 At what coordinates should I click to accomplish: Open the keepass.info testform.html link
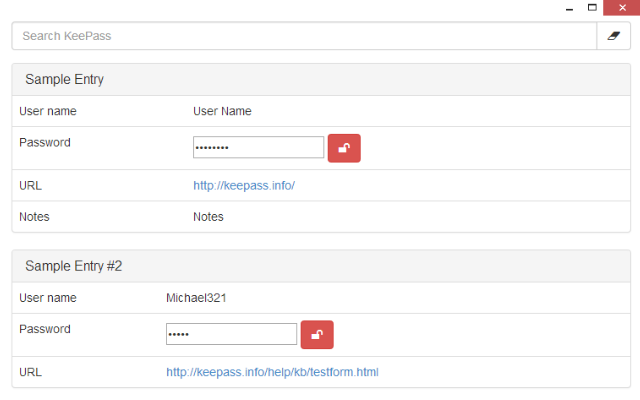coord(272,372)
